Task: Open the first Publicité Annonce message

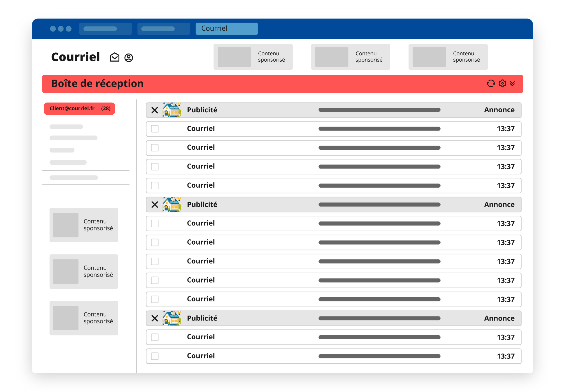Action: (x=333, y=110)
